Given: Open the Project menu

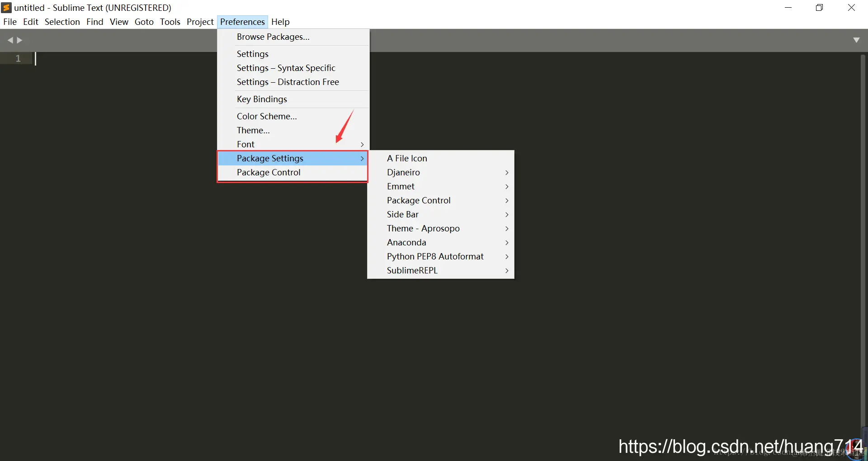Looking at the screenshot, I should coord(200,22).
